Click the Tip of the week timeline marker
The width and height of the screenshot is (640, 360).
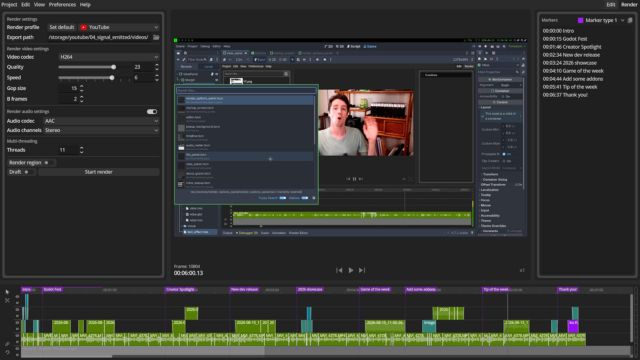coord(496,289)
